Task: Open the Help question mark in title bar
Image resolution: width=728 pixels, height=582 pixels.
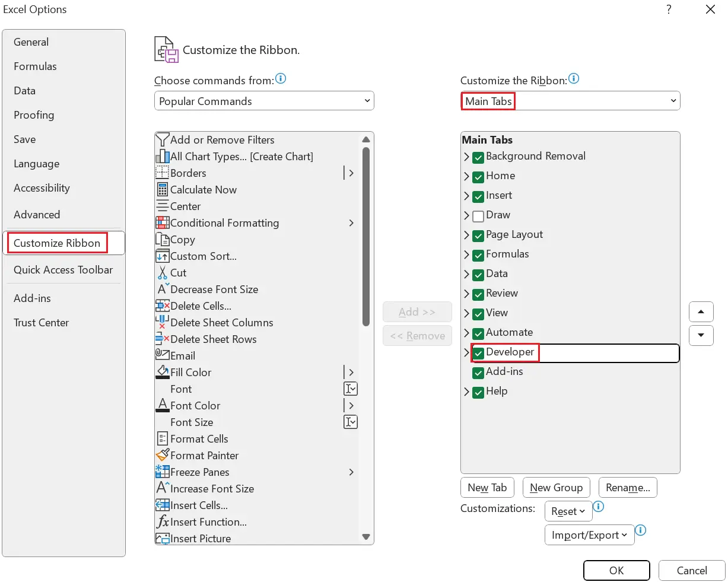Action: [x=669, y=9]
